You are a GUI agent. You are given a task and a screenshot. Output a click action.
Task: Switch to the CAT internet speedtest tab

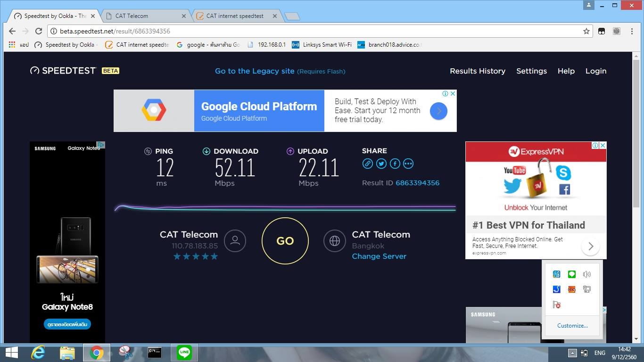point(235,16)
